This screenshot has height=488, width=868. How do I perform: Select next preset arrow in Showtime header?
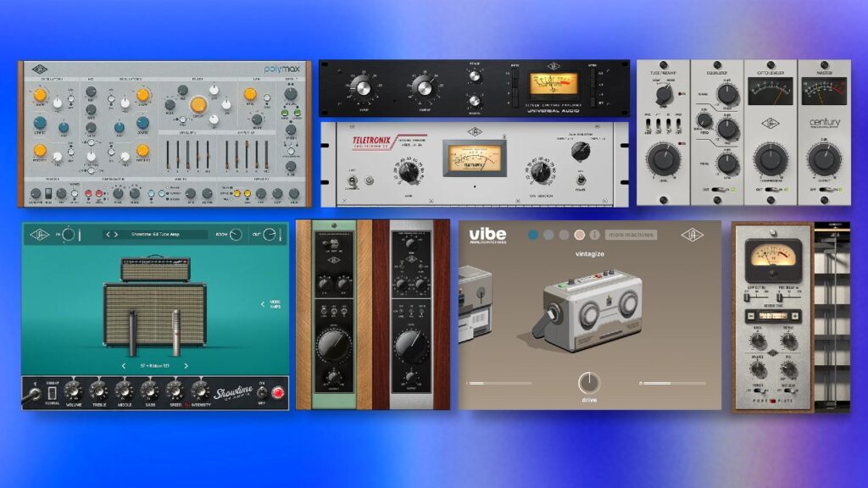[x=115, y=235]
